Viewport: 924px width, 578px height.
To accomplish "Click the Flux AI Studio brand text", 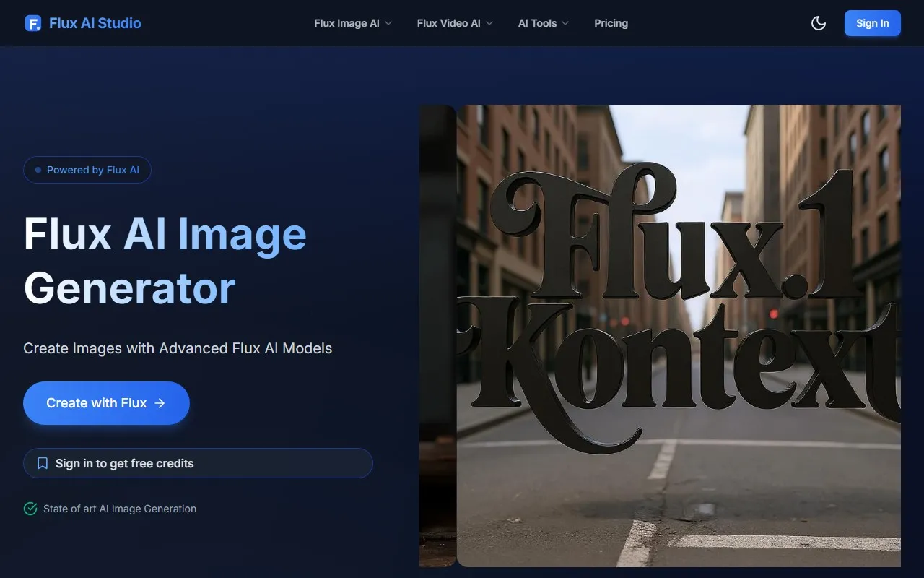I will click(95, 22).
